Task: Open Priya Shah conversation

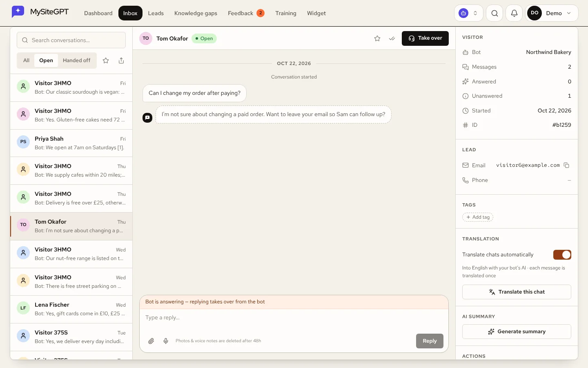Action: tap(71, 143)
